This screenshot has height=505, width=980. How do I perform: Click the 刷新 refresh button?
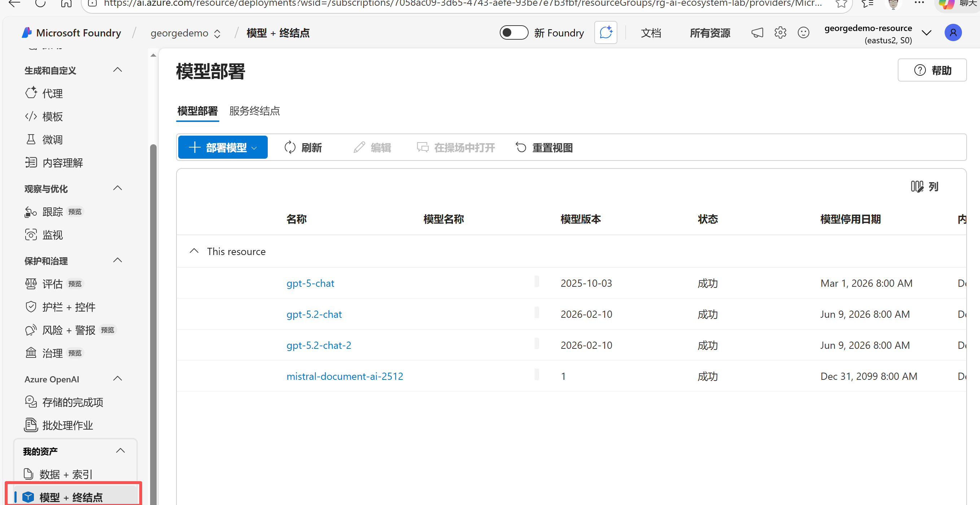(x=303, y=148)
